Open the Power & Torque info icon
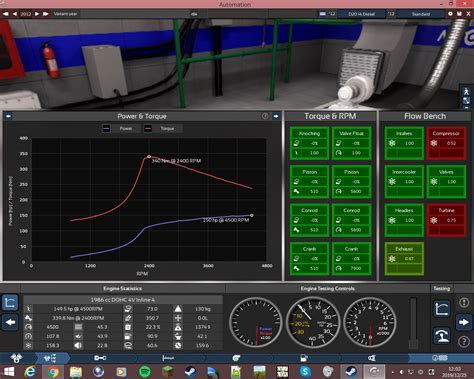The image size is (474, 379). (x=265, y=116)
